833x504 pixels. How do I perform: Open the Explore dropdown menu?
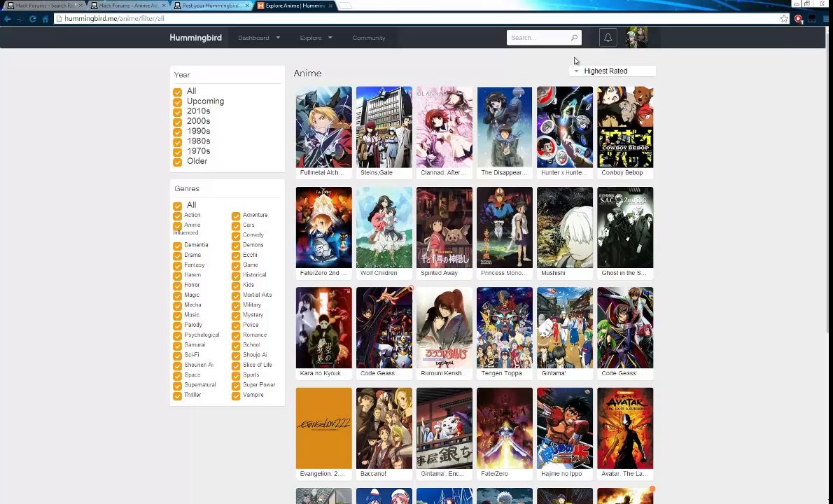(316, 38)
